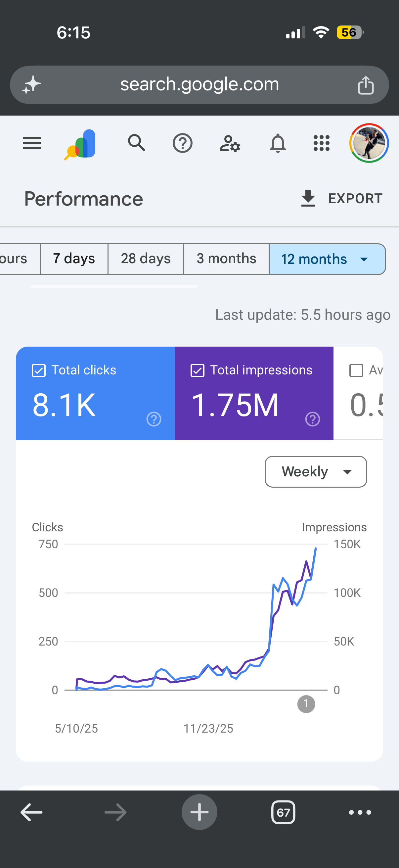The height and width of the screenshot is (868, 399).
Task: Tap the Search Console logo
Action: tap(80, 144)
